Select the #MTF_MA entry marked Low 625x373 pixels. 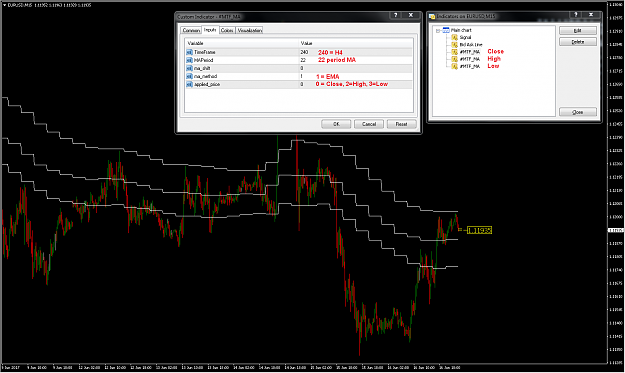click(470, 66)
